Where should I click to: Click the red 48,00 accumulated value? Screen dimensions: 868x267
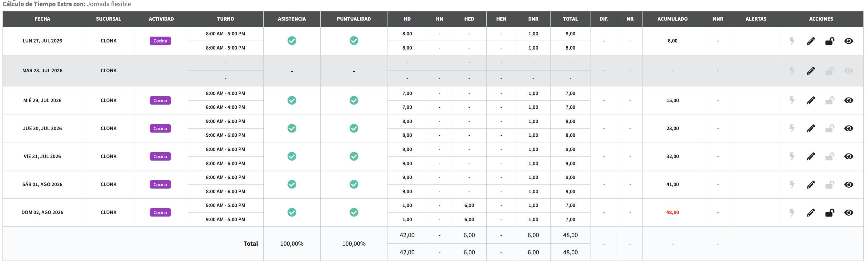click(x=672, y=213)
